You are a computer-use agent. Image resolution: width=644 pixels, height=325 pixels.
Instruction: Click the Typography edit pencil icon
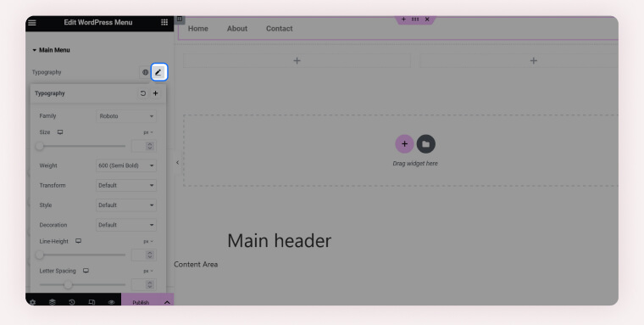tap(158, 72)
